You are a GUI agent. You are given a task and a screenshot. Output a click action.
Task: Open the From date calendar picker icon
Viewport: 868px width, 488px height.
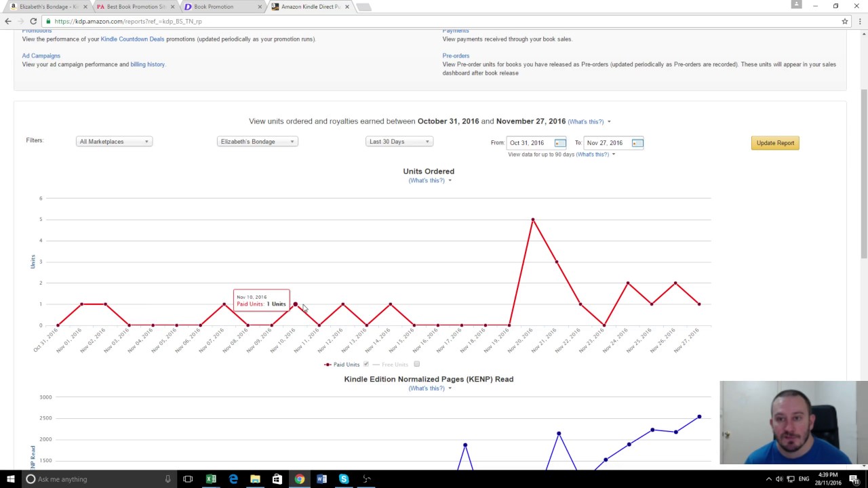coord(560,143)
